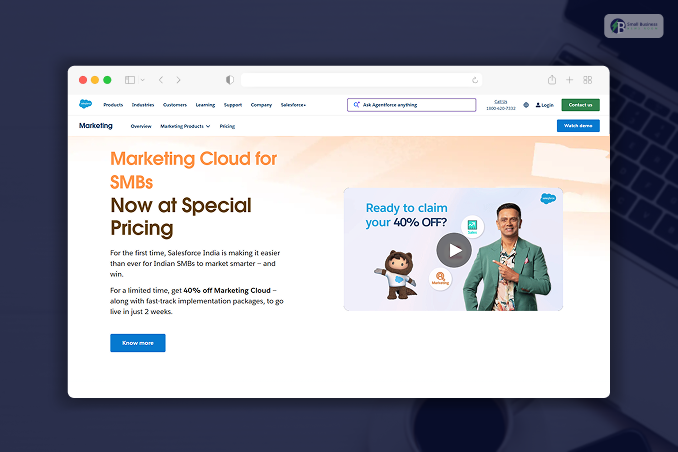Image resolution: width=678 pixels, height=452 pixels.
Task: Open the Safari share icon
Action: coord(552,80)
